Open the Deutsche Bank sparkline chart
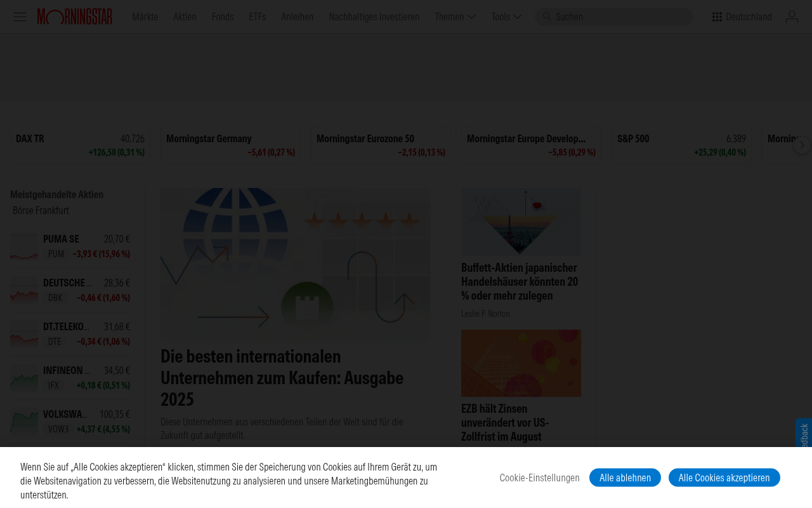The height and width of the screenshot is (508, 812). 24,290
